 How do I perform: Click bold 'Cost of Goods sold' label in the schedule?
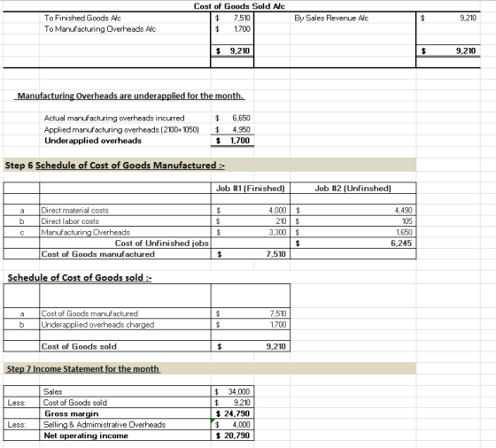(79, 346)
